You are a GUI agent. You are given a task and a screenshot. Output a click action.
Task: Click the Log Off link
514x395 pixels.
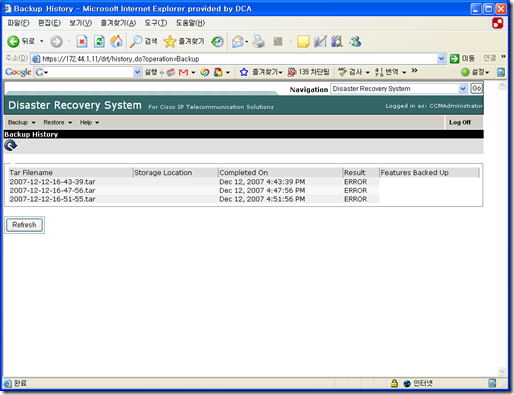460,122
